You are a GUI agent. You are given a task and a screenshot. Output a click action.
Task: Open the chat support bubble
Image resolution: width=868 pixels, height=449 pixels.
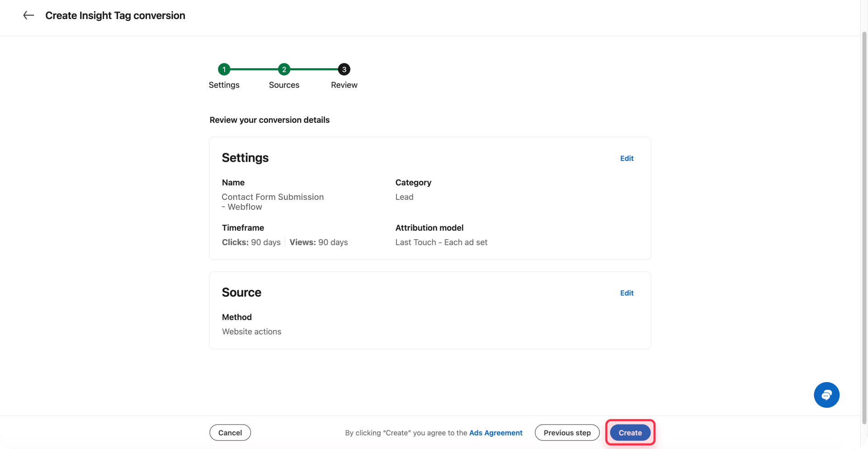[826, 394]
